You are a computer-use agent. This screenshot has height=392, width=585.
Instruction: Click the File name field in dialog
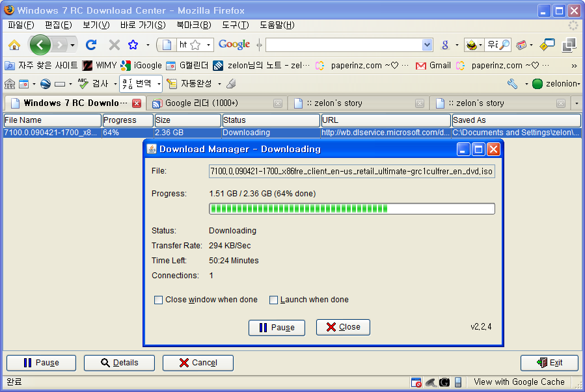(352, 172)
